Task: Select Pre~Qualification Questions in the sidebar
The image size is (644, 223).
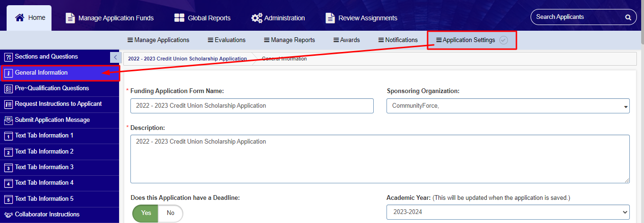Action: point(60,88)
